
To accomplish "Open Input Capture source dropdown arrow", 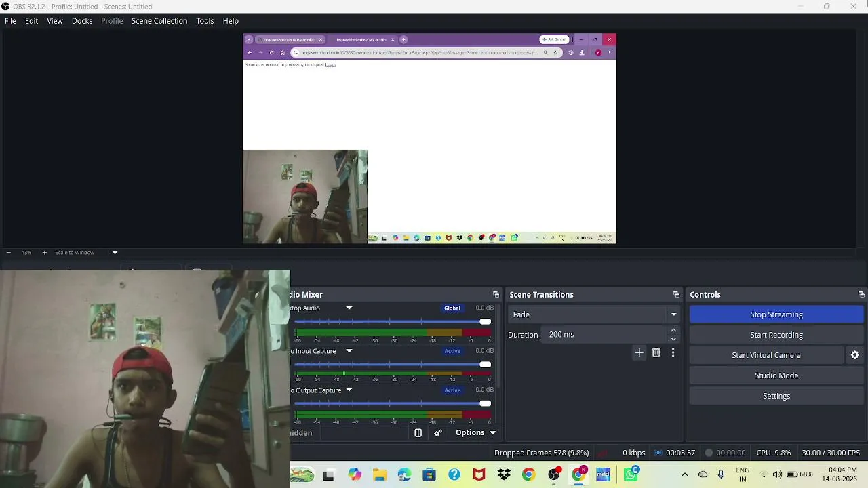I will point(349,351).
